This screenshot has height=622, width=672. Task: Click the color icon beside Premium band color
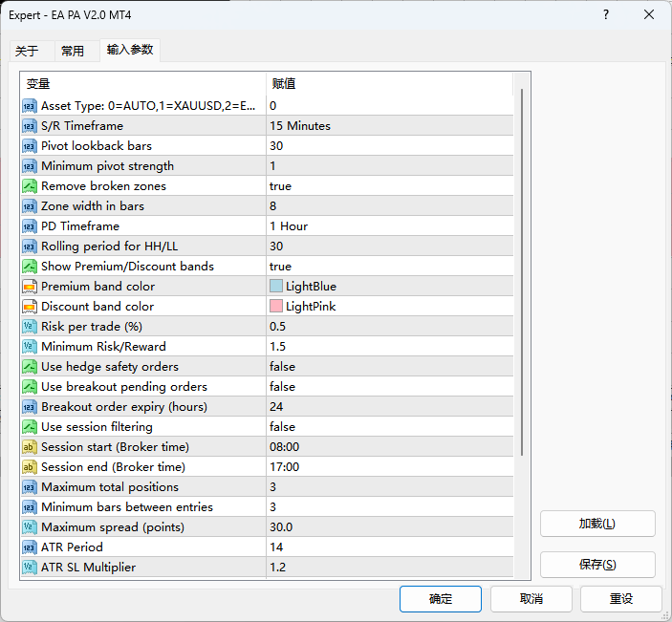tap(30, 287)
